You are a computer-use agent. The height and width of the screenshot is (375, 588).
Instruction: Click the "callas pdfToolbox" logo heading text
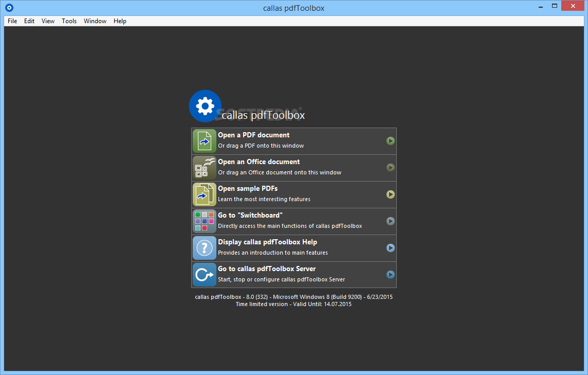(263, 115)
